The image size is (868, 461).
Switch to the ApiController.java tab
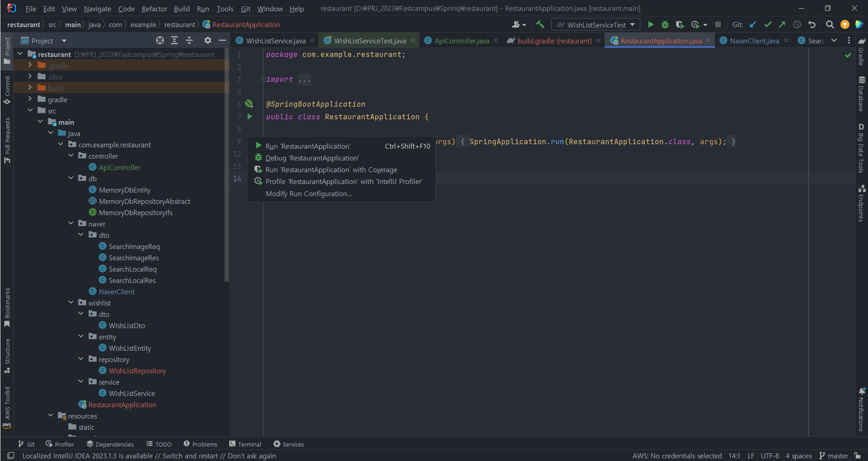tap(461, 41)
